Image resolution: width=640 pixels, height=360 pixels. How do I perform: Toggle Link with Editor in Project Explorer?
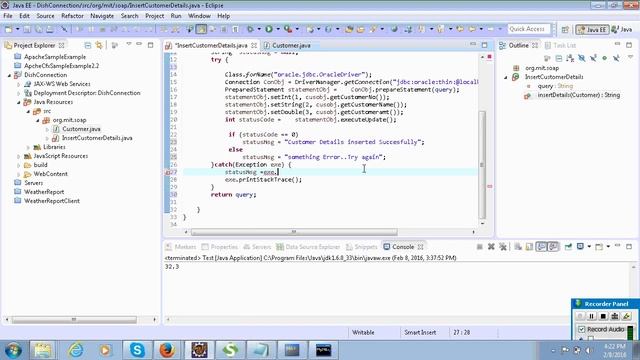(99, 45)
